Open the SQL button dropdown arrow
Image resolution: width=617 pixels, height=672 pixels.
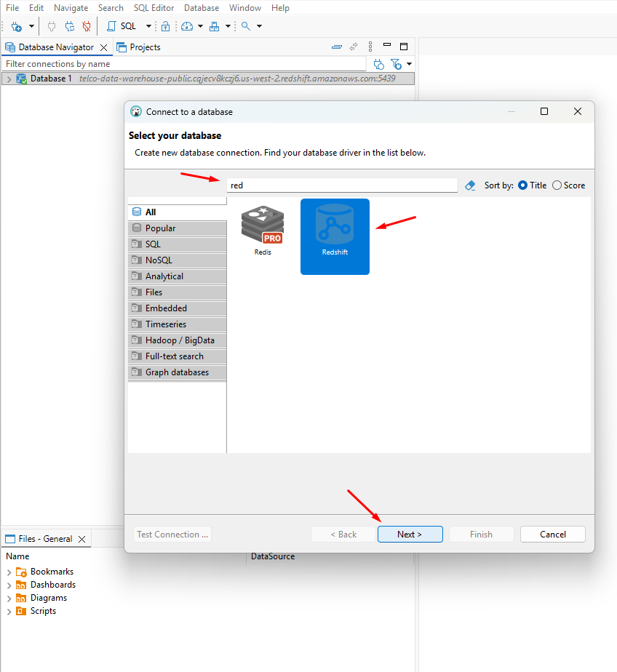pyautogui.click(x=148, y=27)
